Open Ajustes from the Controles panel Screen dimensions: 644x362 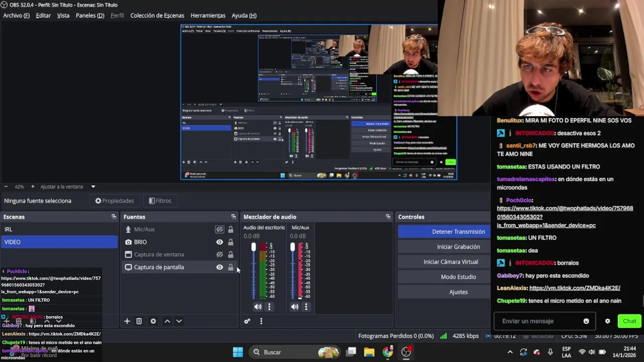[444, 292]
